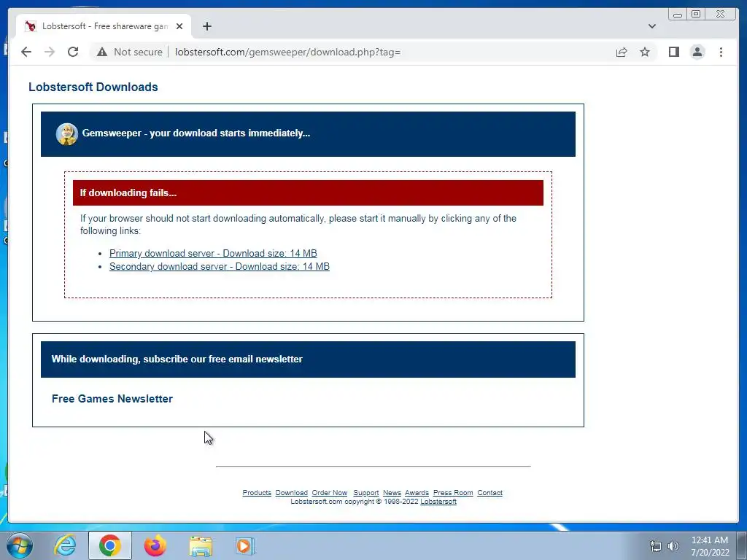Click the Gemsweeper character icon
The image size is (747, 560).
(66, 134)
